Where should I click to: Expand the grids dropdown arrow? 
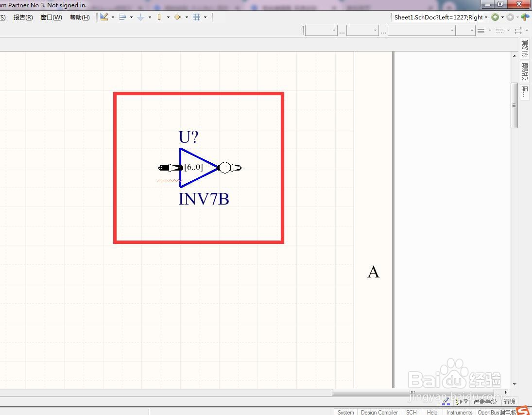point(205,17)
